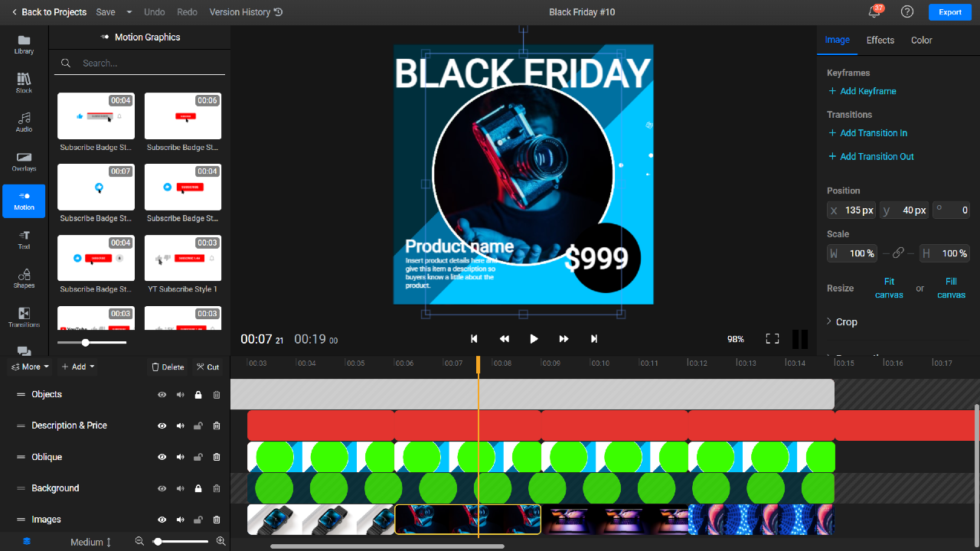This screenshot has width=980, height=551.
Task: Click the horizontal timeline scrollbar
Action: pyautogui.click(x=387, y=546)
